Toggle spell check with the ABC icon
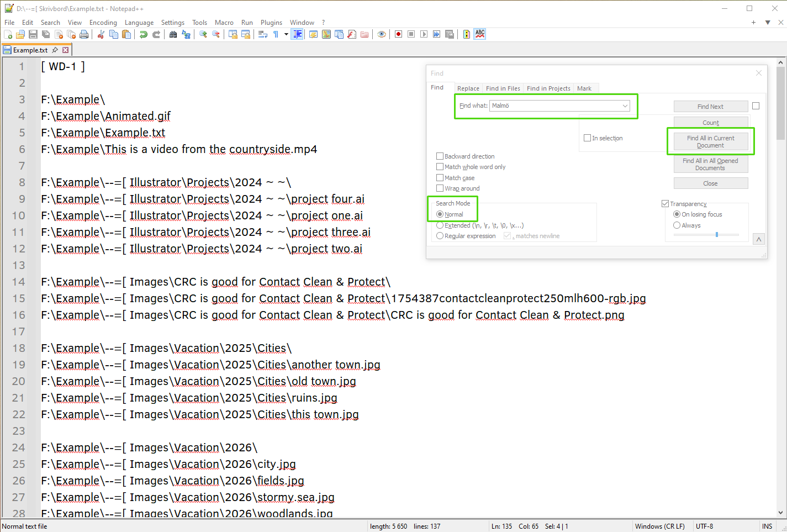The image size is (787, 532). pyautogui.click(x=480, y=34)
